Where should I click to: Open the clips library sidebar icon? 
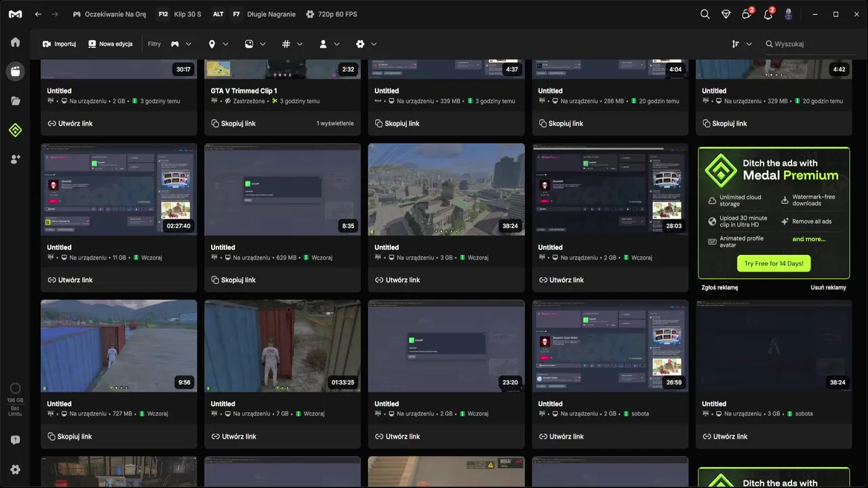pyautogui.click(x=15, y=71)
